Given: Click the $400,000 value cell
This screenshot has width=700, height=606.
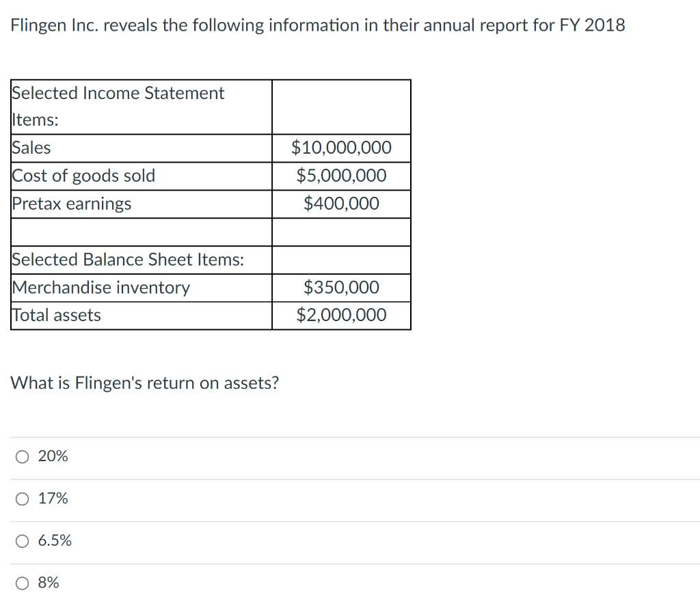Looking at the screenshot, I should [341, 204].
